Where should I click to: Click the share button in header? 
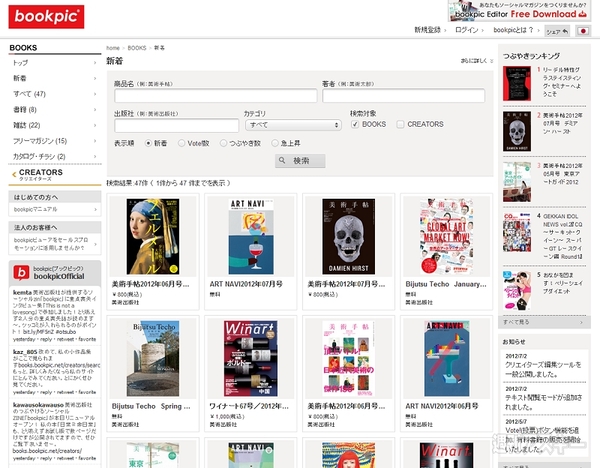pyautogui.click(x=557, y=31)
